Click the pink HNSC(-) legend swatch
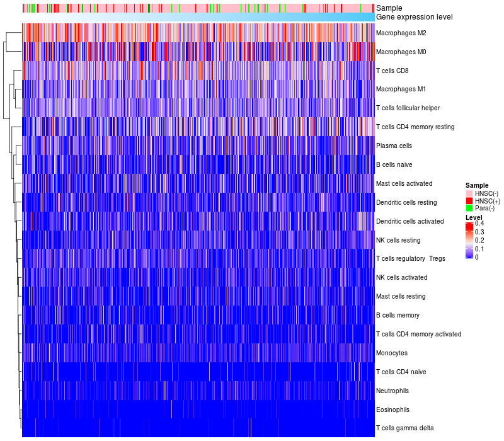 [469, 193]
